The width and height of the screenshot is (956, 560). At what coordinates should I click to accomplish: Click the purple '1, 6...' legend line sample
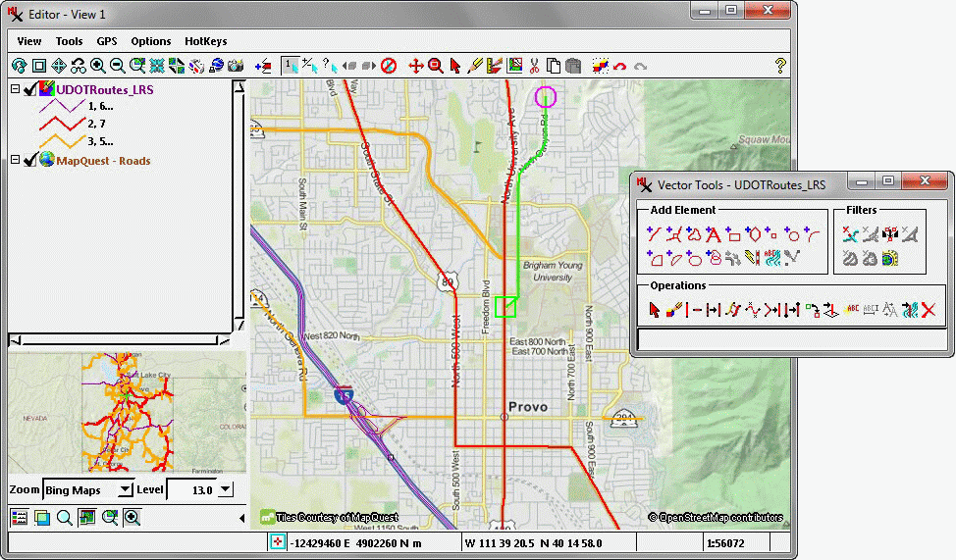point(62,106)
